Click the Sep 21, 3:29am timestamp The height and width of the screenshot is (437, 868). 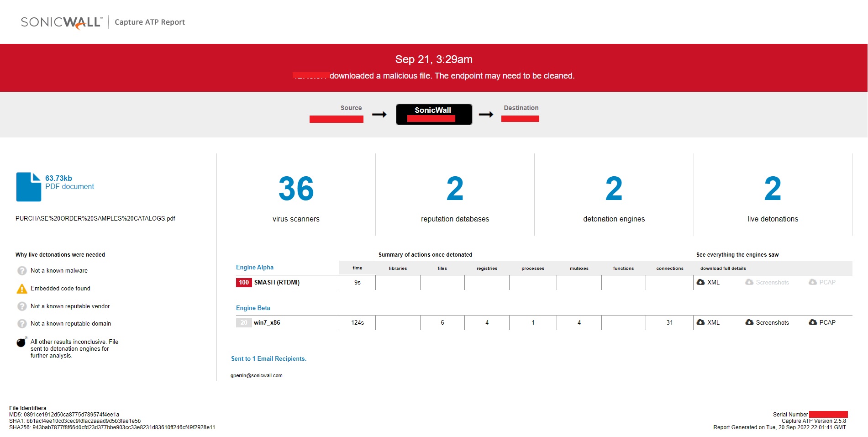click(x=434, y=60)
